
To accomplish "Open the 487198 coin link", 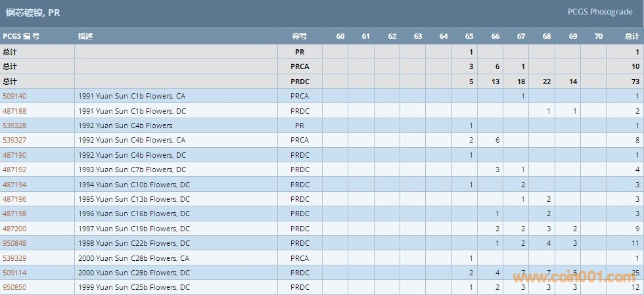I will (x=14, y=214).
